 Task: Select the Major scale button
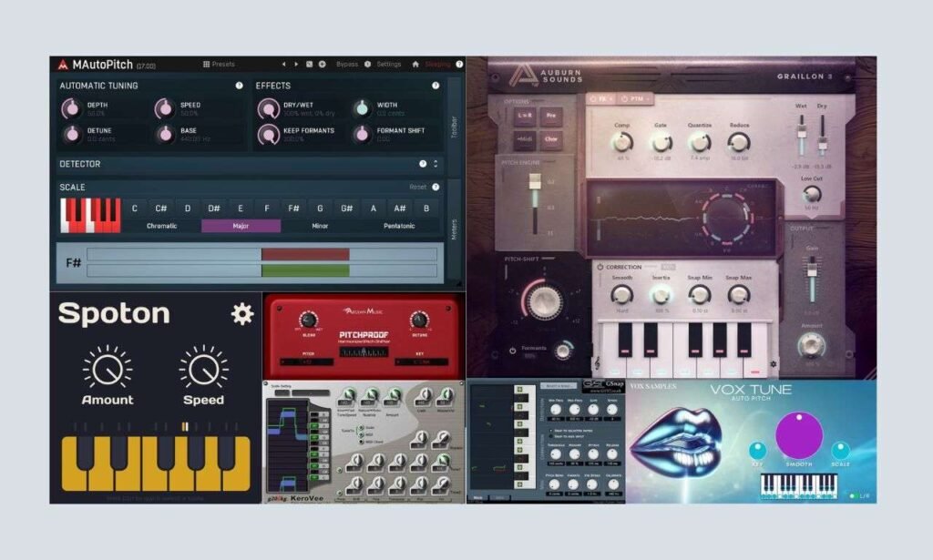pyautogui.click(x=241, y=224)
